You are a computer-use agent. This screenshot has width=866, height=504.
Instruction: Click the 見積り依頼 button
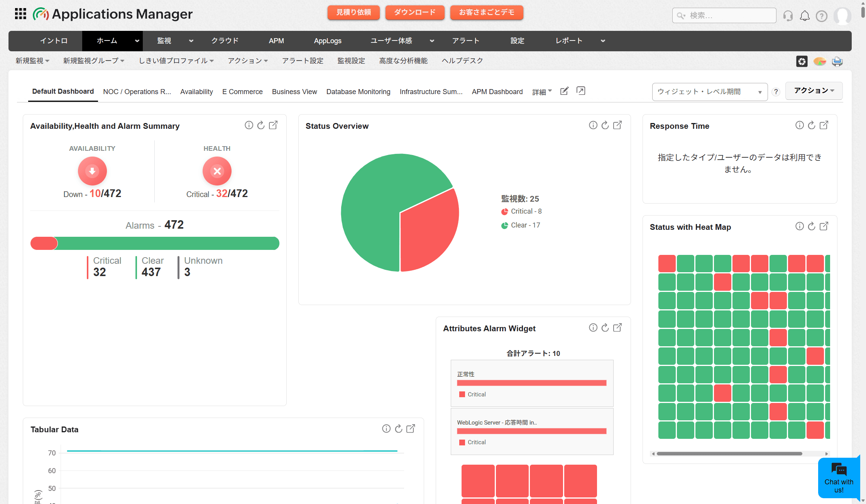click(354, 12)
